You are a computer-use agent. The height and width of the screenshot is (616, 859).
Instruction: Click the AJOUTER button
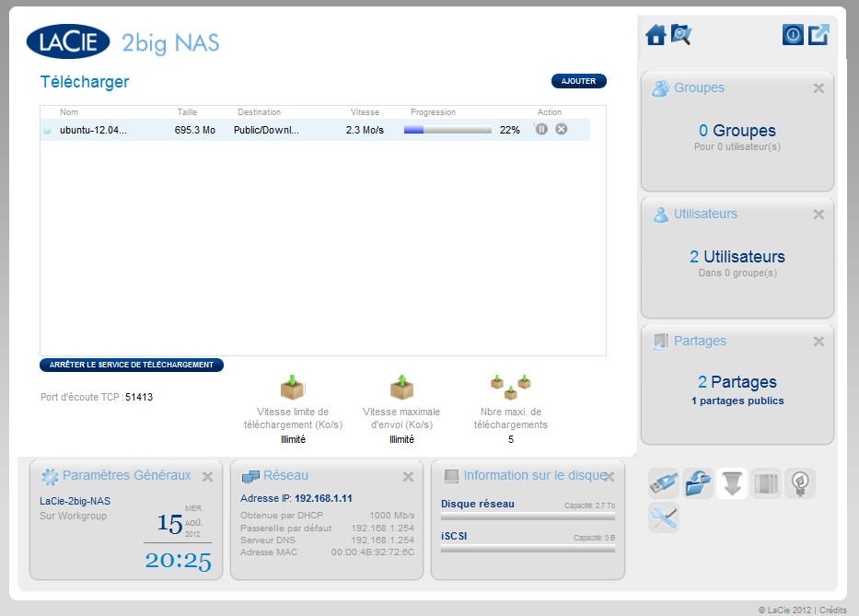pyautogui.click(x=578, y=81)
